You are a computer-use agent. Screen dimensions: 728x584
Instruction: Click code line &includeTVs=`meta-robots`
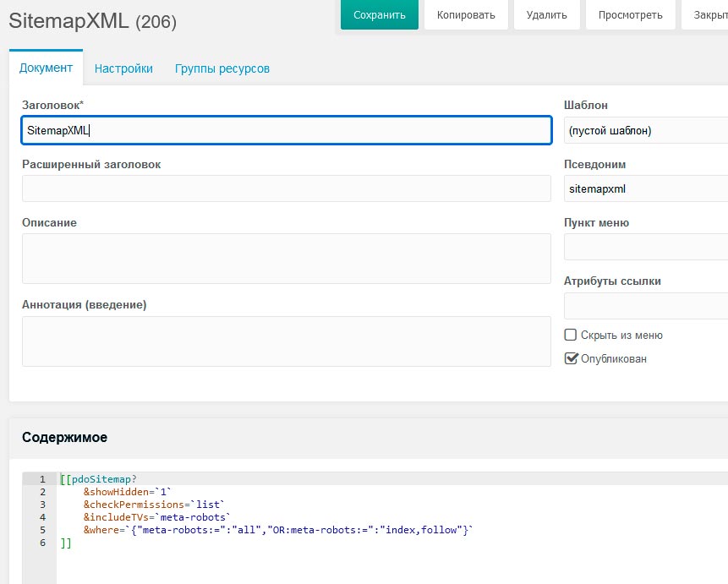coord(157,517)
